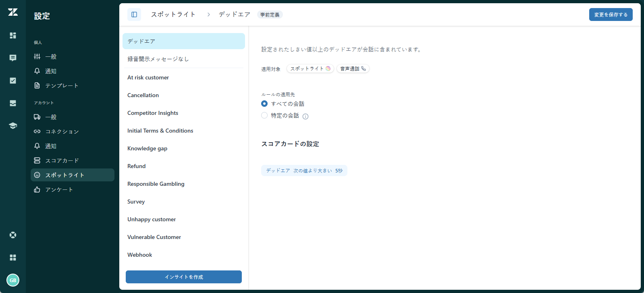
Task: Open the conversations chat icon
Action: [x=13, y=58]
